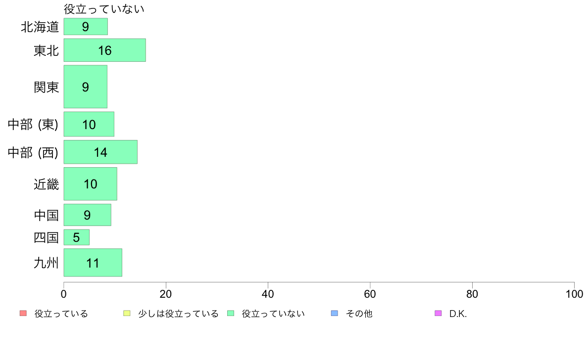The width and height of the screenshot is (588, 364).
Task: Select the 近畿 bar showing 10
Action: click(91, 184)
